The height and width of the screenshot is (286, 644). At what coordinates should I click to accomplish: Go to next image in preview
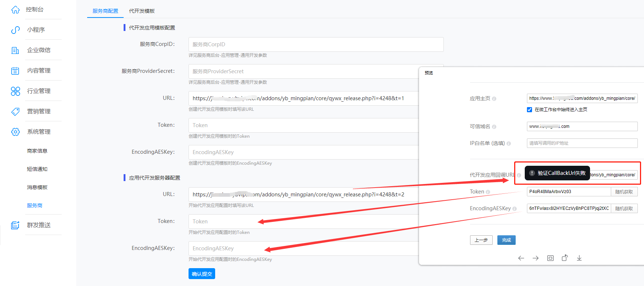[x=536, y=258]
